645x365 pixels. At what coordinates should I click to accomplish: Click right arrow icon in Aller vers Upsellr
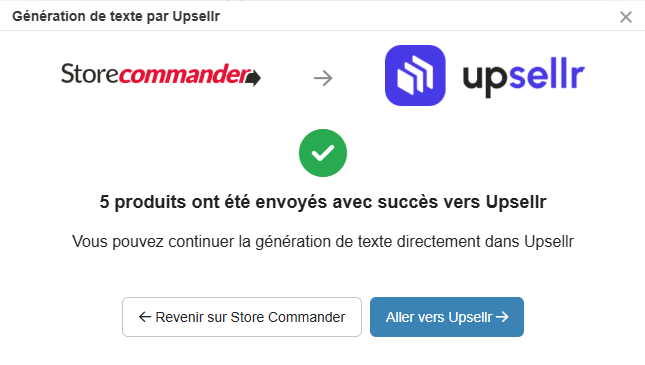502,317
